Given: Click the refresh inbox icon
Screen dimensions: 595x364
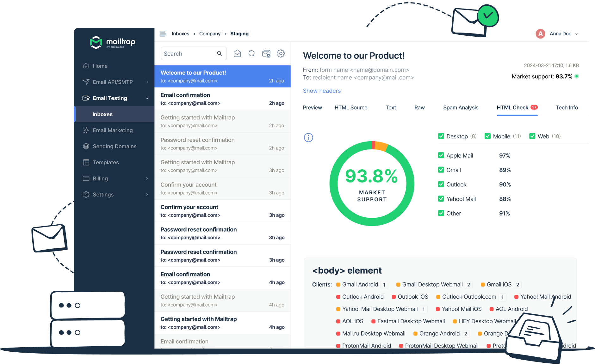Looking at the screenshot, I should 251,53.
